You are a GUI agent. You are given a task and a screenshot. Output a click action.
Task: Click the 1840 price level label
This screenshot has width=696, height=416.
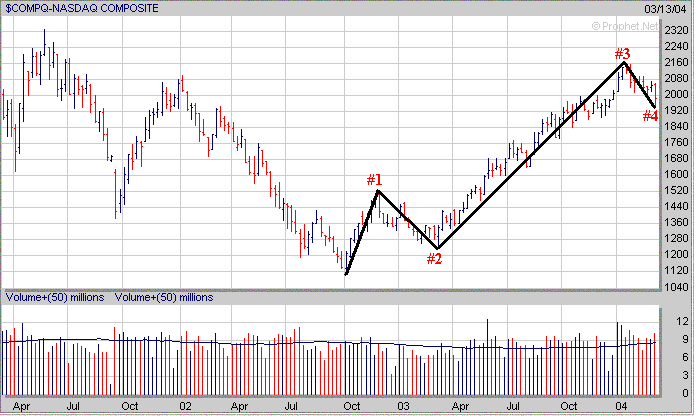click(x=676, y=127)
